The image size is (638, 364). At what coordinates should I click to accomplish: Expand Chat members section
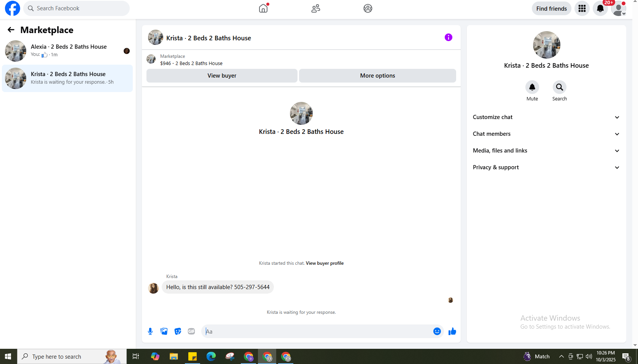[546, 134]
